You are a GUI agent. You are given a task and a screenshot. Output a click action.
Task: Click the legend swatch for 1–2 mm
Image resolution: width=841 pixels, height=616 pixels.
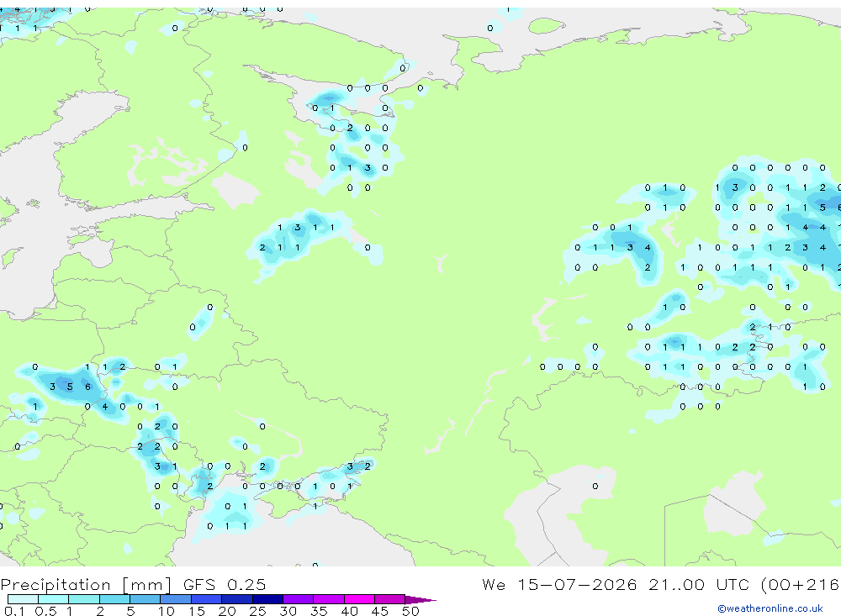point(84,599)
